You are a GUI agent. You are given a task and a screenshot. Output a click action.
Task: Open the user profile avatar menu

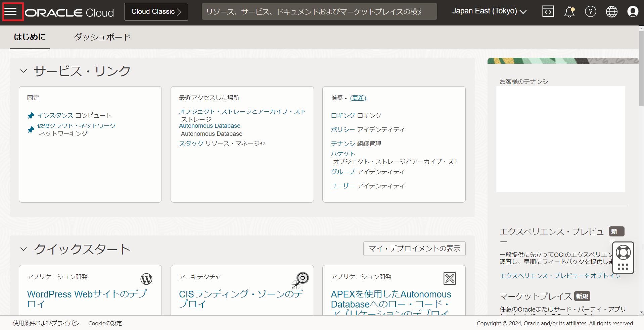633,11
